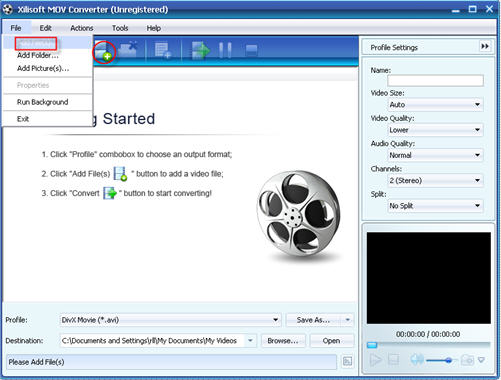The width and height of the screenshot is (501, 380).
Task: Click the preview seek slider handle
Action: (x=372, y=345)
